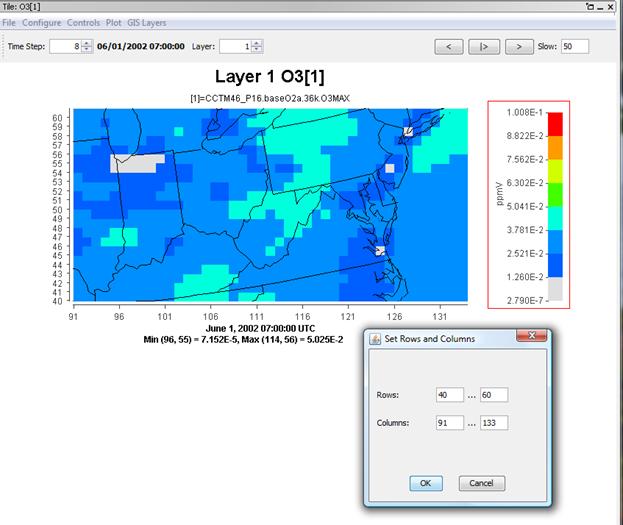623x525 pixels.
Task: Click the Layer value field
Action: click(x=235, y=46)
